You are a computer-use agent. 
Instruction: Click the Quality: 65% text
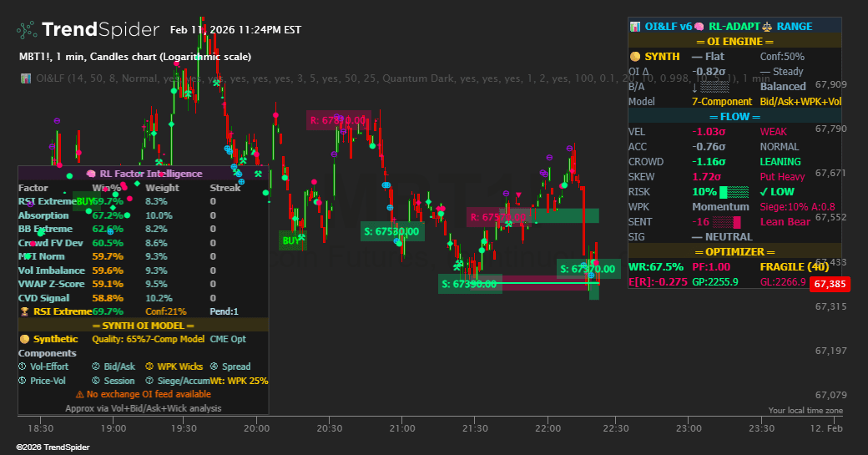[x=119, y=339]
